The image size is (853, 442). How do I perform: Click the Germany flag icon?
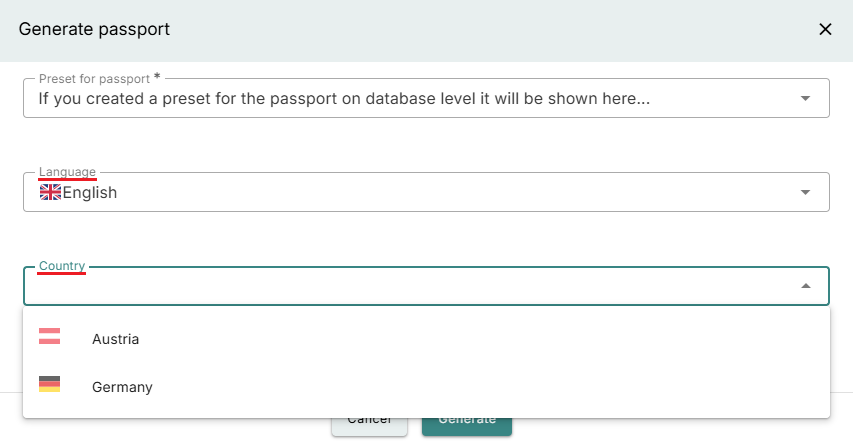pyautogui.click(x=50, y=384)
